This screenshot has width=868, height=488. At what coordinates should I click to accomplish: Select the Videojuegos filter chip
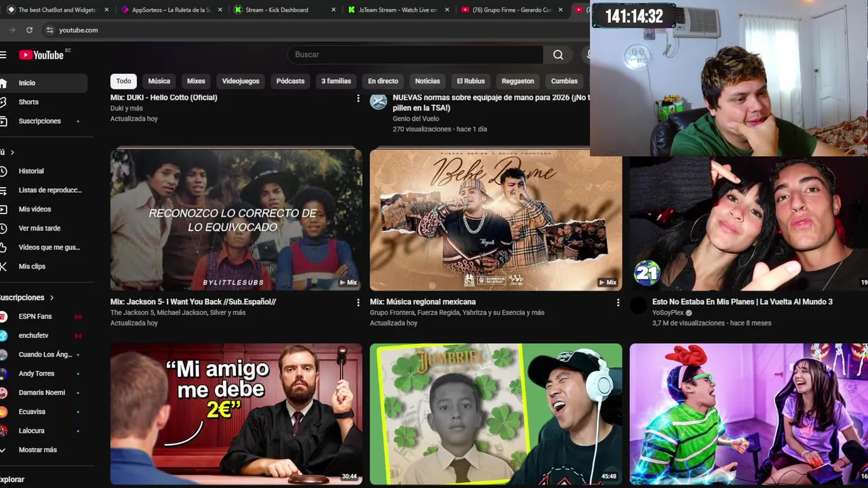click(241, 81)
